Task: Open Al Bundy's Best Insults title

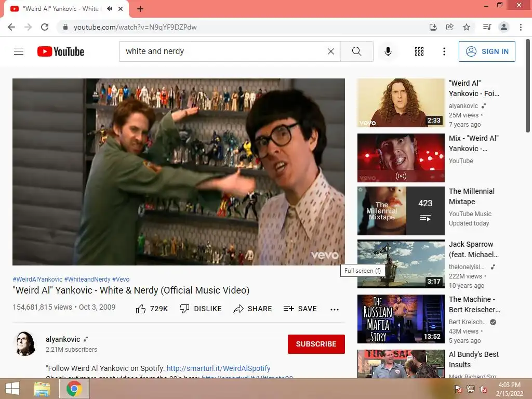Action: tap(474, 360)
